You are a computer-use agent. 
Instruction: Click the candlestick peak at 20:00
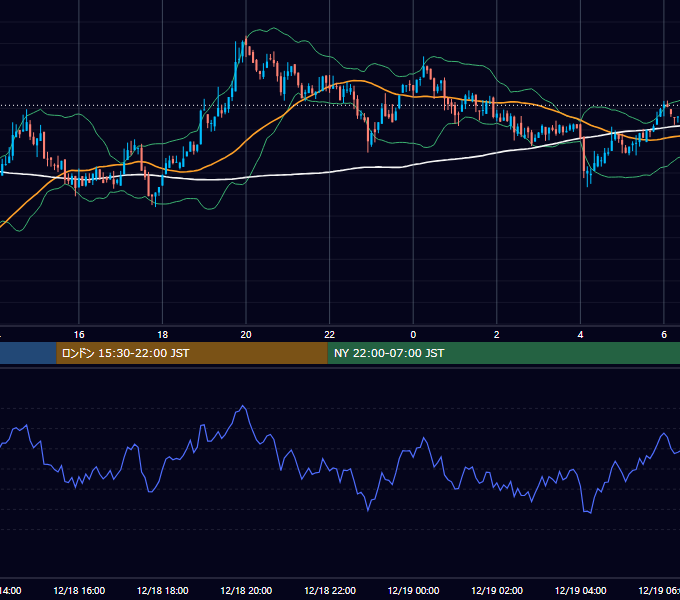click(245, 41)
